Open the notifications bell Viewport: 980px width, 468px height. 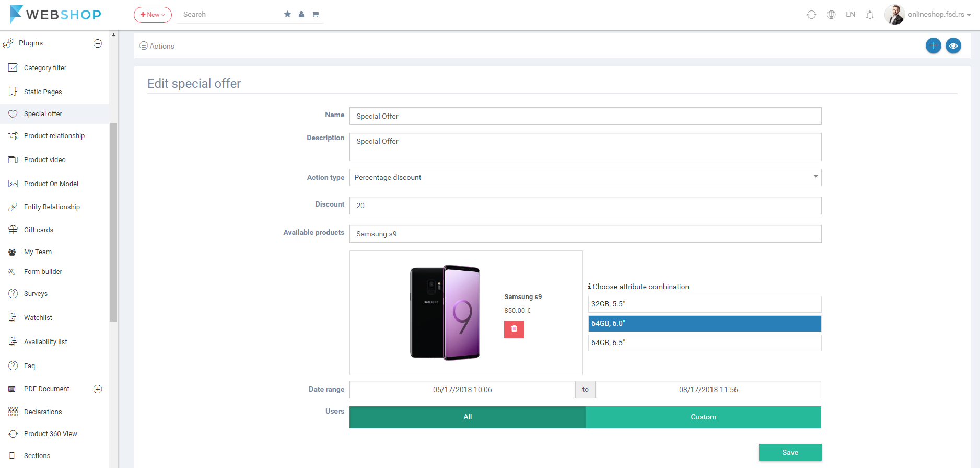[x=870, y=15]
